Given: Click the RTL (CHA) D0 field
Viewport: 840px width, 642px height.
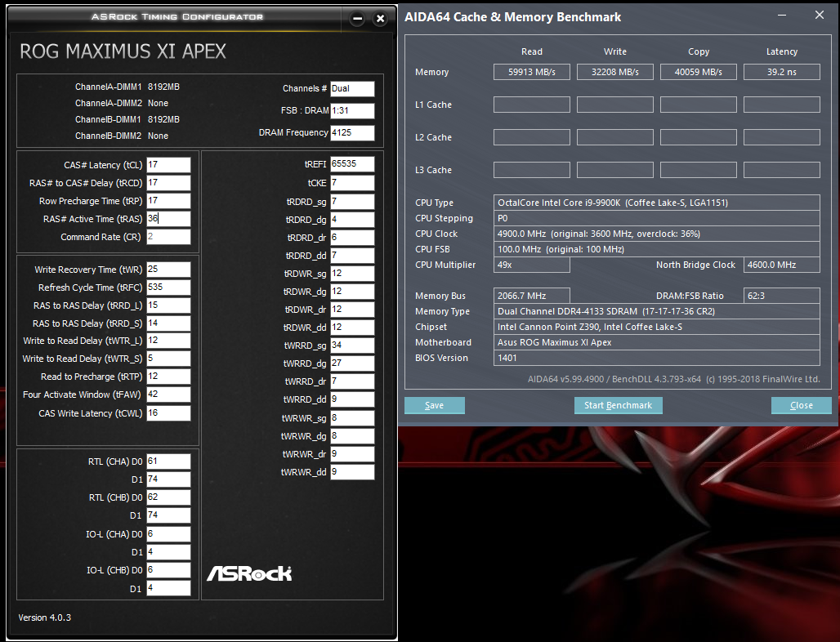Looking at the screenshot, I should click(168, 461).
